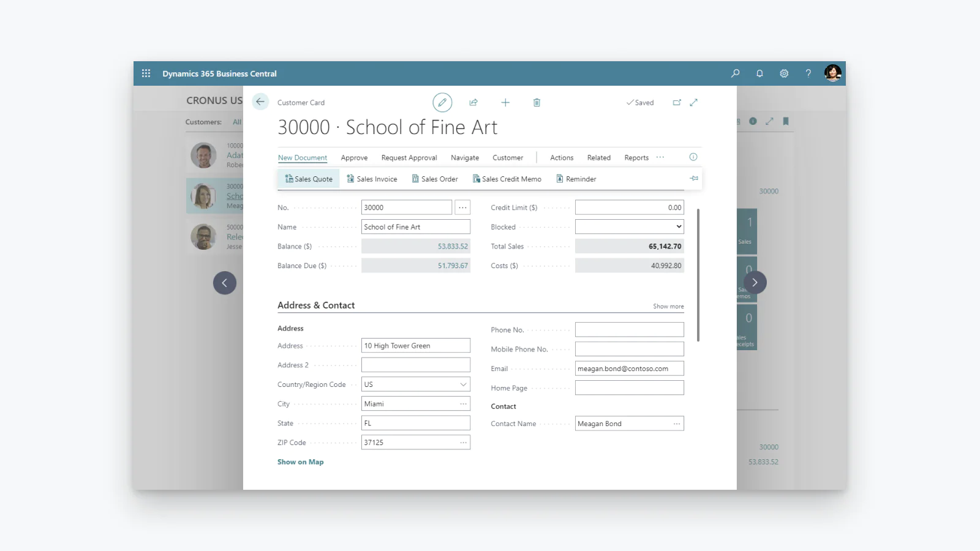Toggle the FactBox information pane icon
Image resolution: width=980 pixels, height=551 pixels.
point(693,157)
